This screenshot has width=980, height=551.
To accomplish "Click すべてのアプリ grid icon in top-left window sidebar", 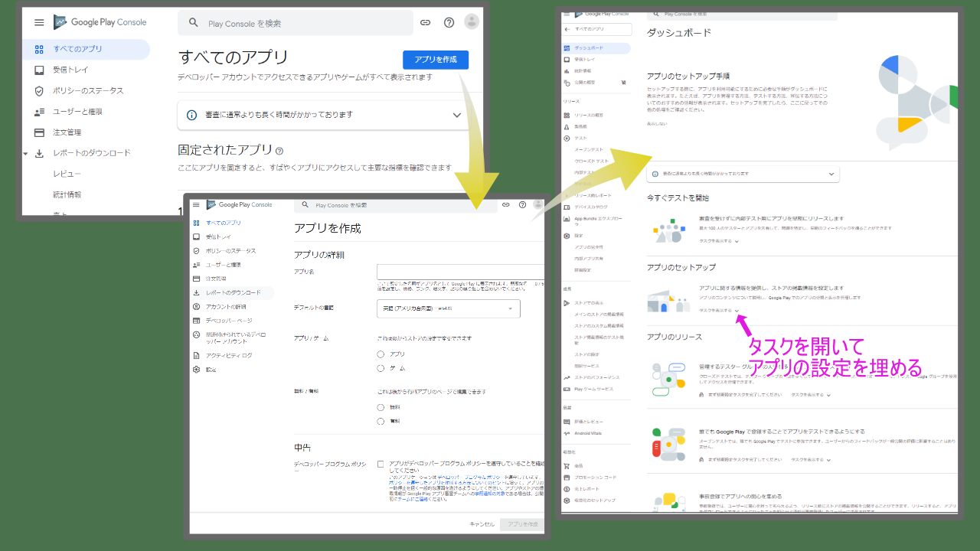I will click(39, 49).
